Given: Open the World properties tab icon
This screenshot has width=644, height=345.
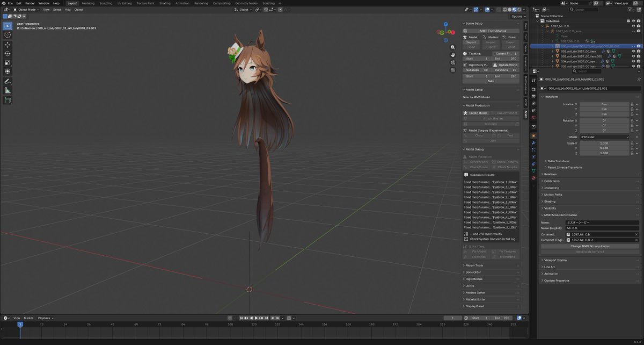Looking at the screenshot, I should pos(533,117).
